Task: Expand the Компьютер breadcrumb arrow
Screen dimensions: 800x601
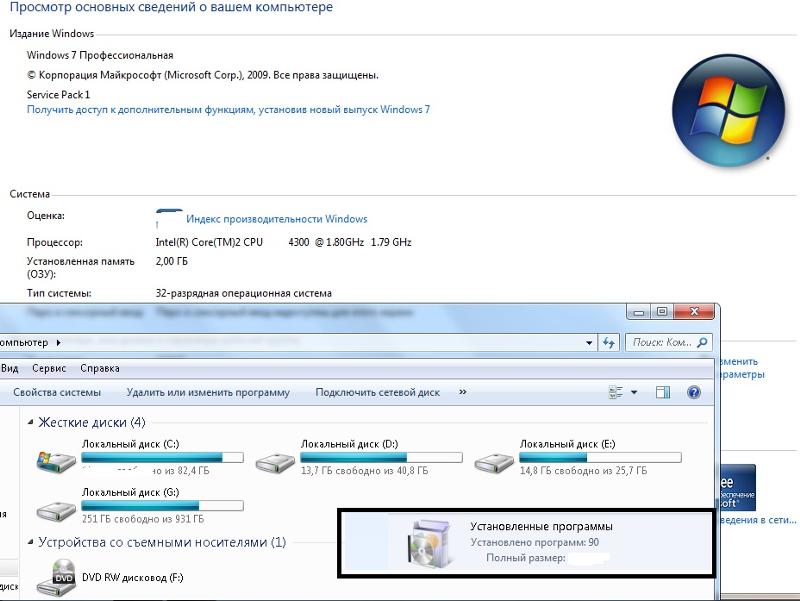Action: pyautogui.click(x=58, y=343)
